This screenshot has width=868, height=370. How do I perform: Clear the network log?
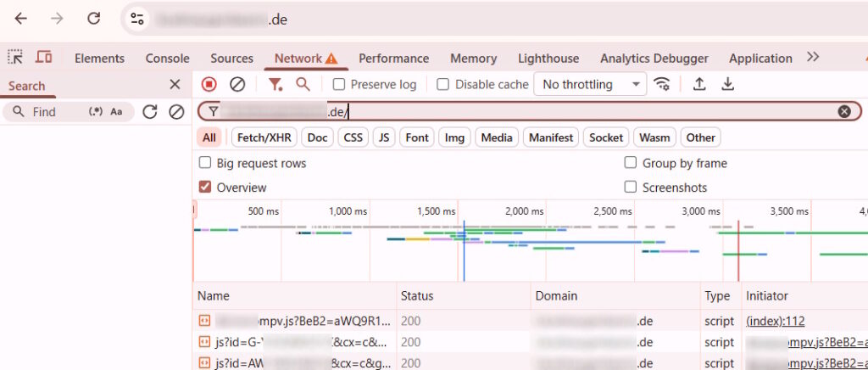tap(237, 84)
